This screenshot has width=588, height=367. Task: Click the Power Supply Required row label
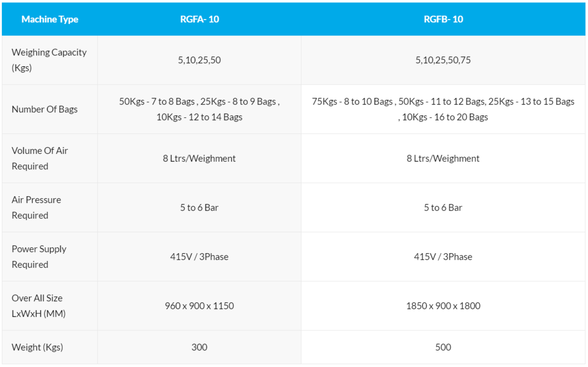(39, 257)
